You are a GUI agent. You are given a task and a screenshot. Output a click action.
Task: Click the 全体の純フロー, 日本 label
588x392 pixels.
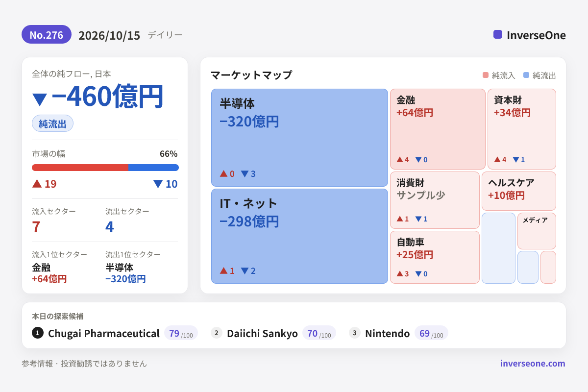point(72,74)
